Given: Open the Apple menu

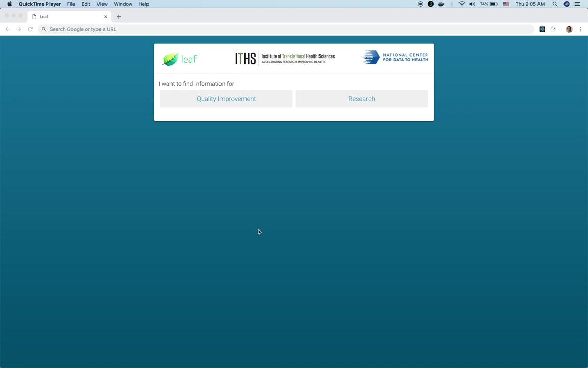Looking at the screenshot, I should click(9, 4).
